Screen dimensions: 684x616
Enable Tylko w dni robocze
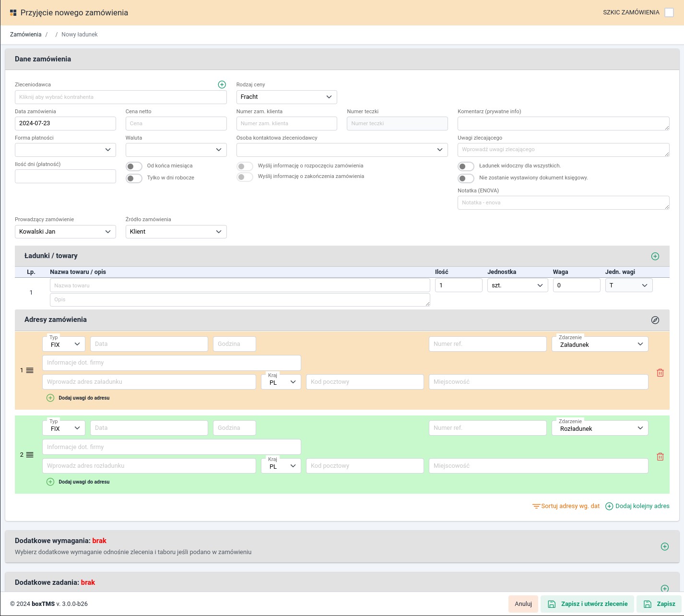(134, 178)
